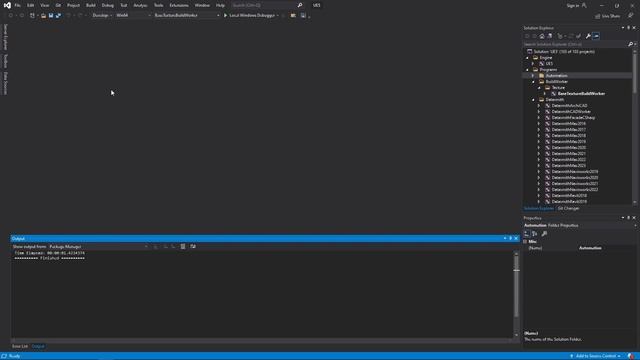Select the Solution 'UE5' root node
The image size is (640, 360).
[564, 52]
